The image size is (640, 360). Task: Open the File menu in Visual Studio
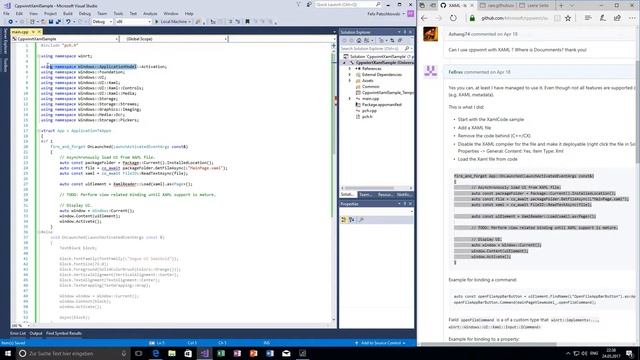pyautogui.click(x=6, y=14)
